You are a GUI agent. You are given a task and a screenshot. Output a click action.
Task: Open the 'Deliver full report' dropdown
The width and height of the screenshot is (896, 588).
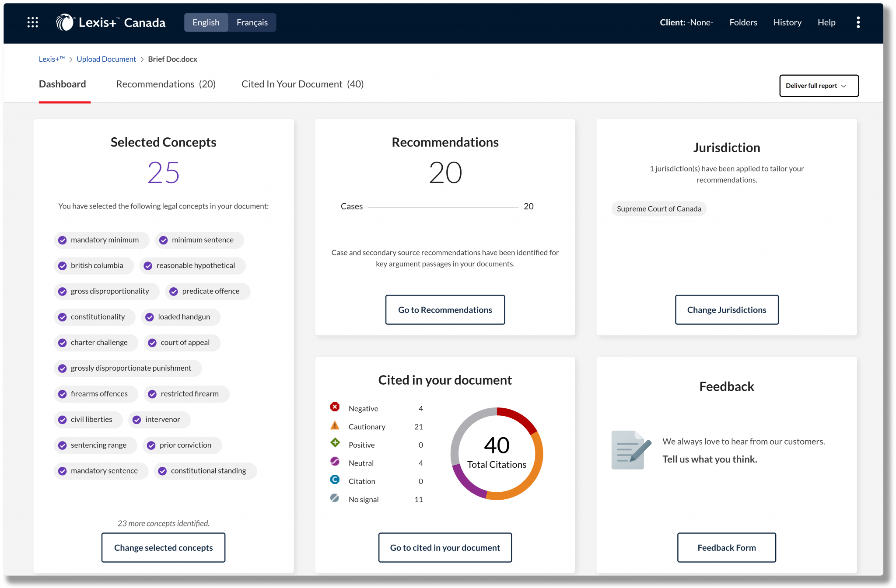pyautogui.click(x=819, y=86)
